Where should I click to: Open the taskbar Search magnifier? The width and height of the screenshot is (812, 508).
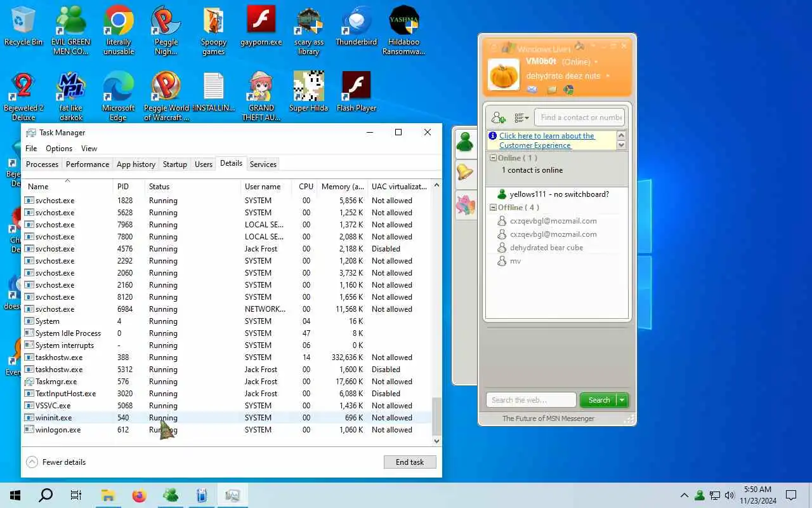(46, 495)
